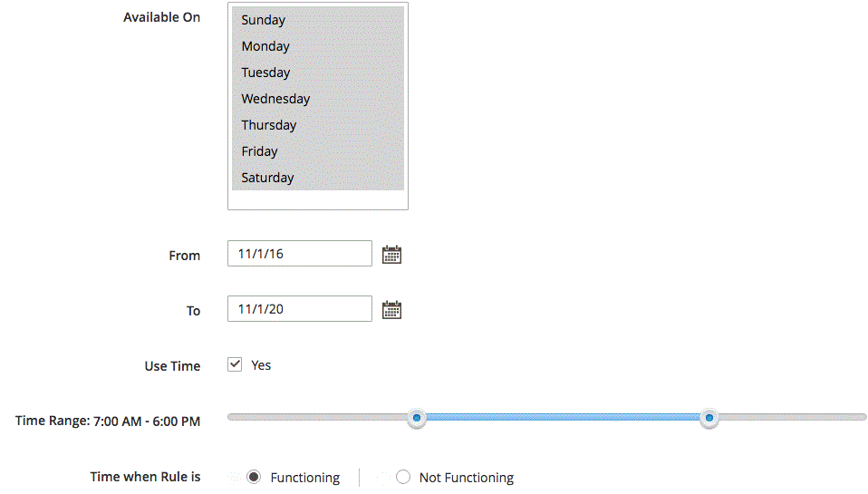Open the calendar picker for From date
This screenshot has height=494, width=868.
pos(391,254)
